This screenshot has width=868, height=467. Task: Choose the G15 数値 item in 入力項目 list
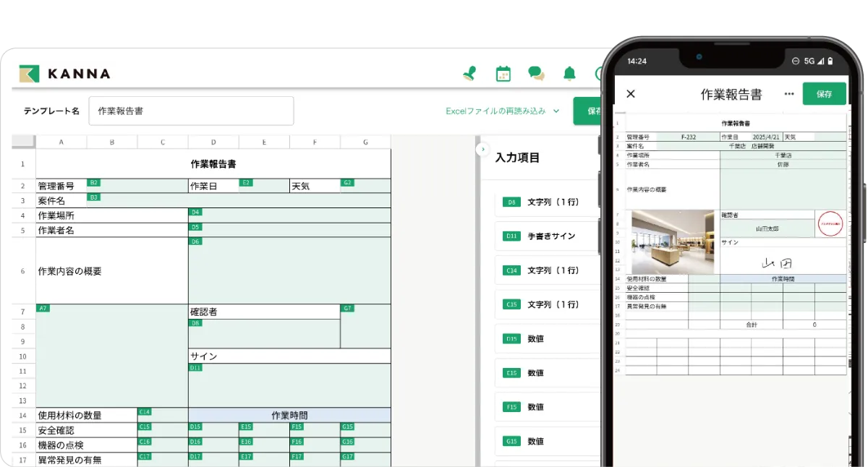tap(548, 441)
